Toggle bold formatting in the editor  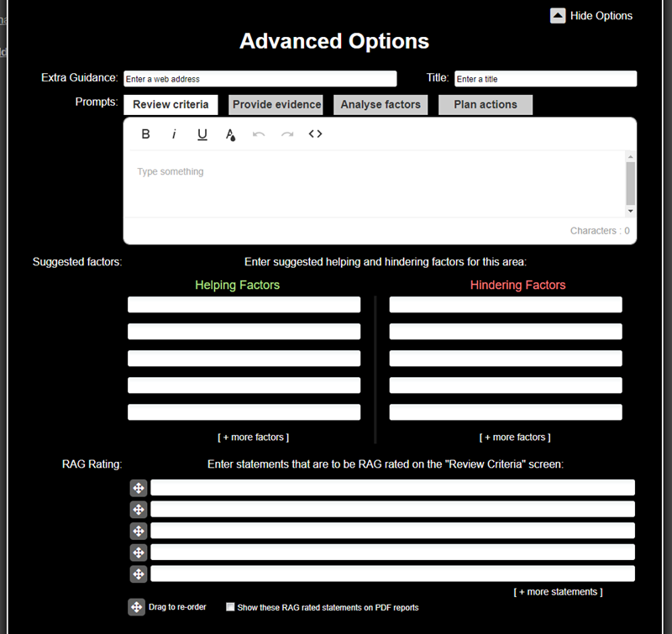click(145, 134)
